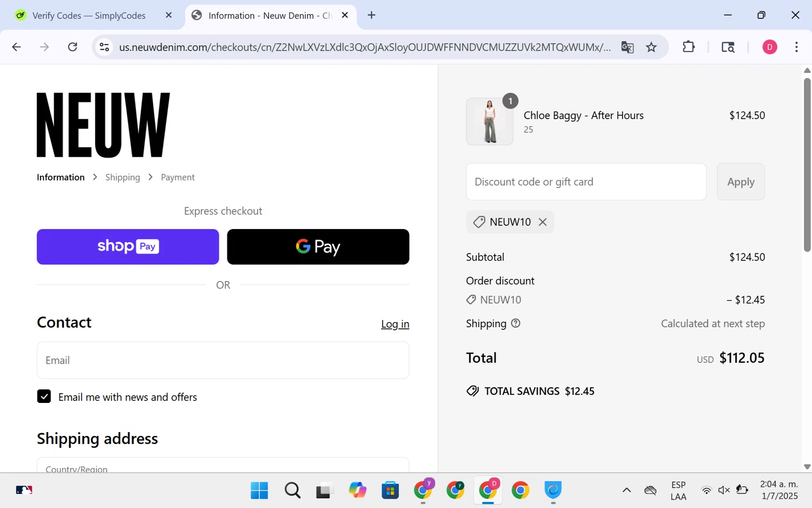Screen dimensions: 812x508
Task: Open Chloe Baggy product thumbnail
Action: (490, 121)
